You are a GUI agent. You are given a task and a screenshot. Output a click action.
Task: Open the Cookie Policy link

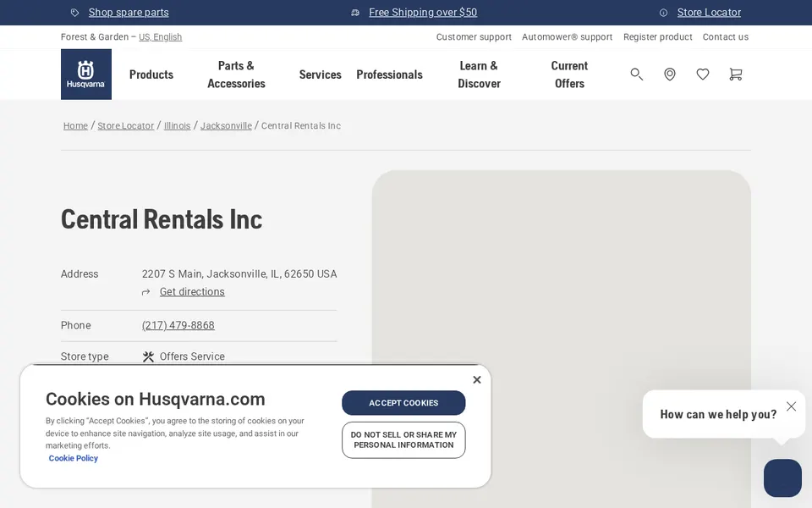(73, 458)
